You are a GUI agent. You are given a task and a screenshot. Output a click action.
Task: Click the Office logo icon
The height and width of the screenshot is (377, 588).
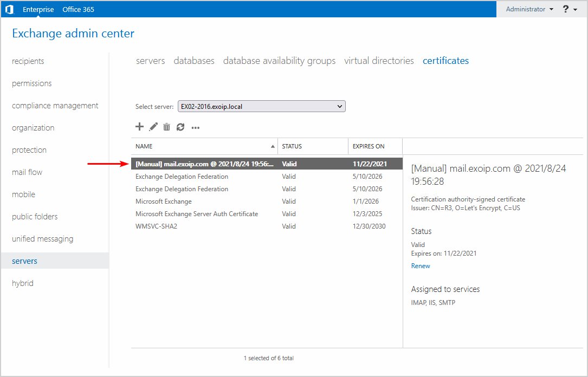(x=9, y=9)
